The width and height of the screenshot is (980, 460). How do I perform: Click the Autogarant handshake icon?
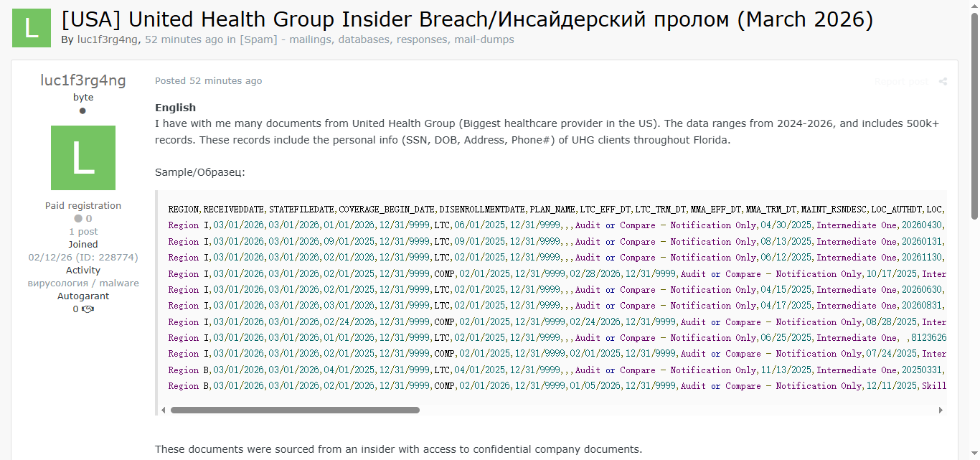point(88,309)
